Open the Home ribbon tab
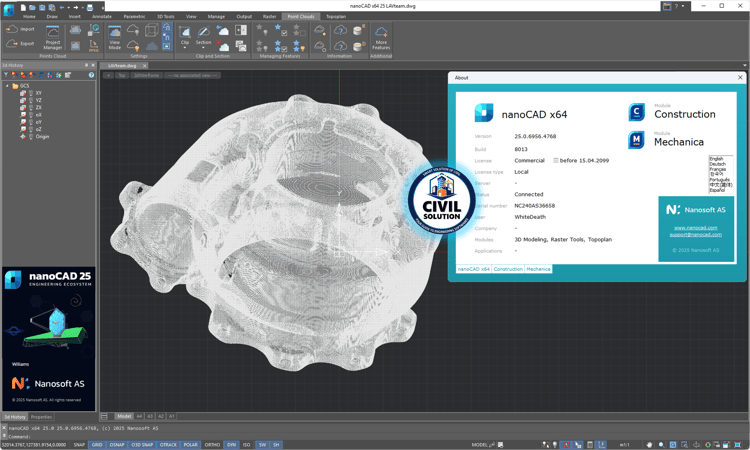 29,17
